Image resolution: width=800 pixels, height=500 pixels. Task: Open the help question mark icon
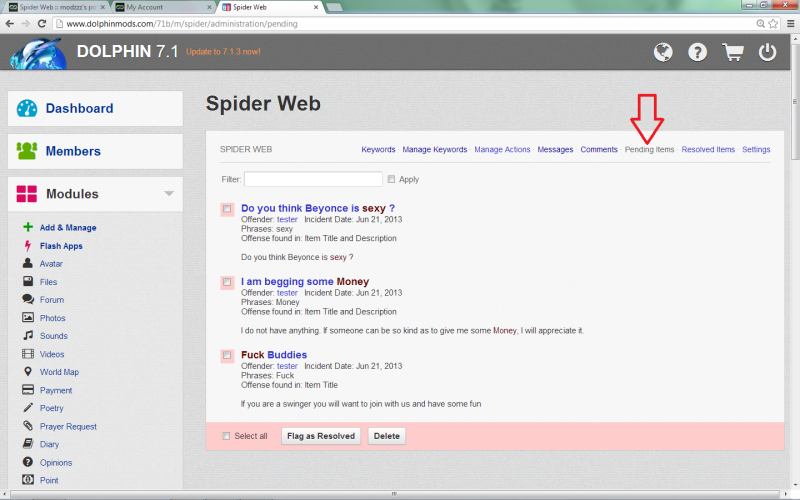tap(698, 52)
